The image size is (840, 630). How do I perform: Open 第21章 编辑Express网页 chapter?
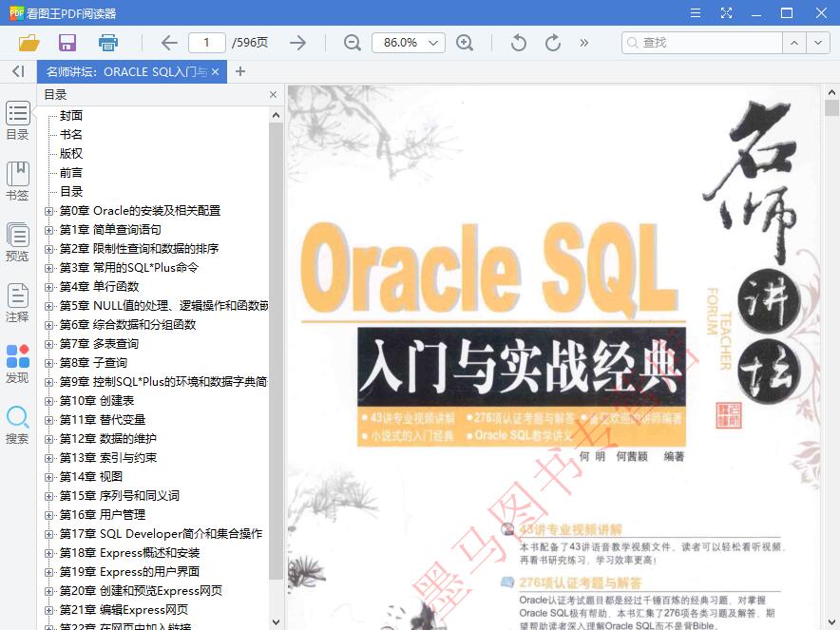pyautogui.click(x=124, y=610)
